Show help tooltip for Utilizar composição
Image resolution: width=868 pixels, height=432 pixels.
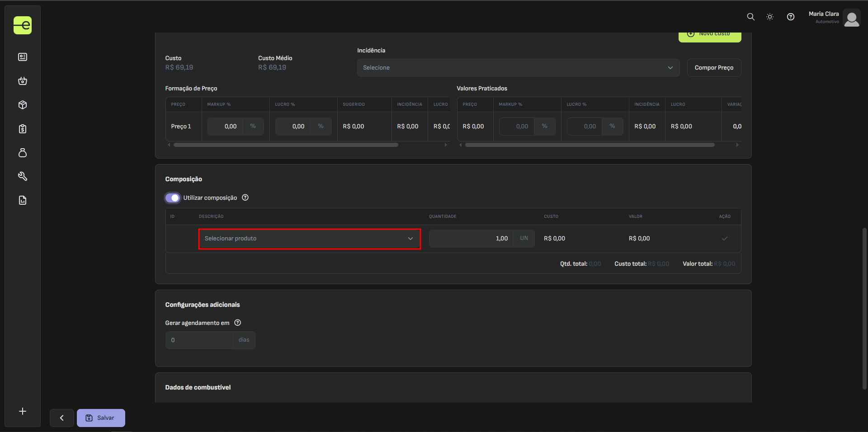[245, 197]
